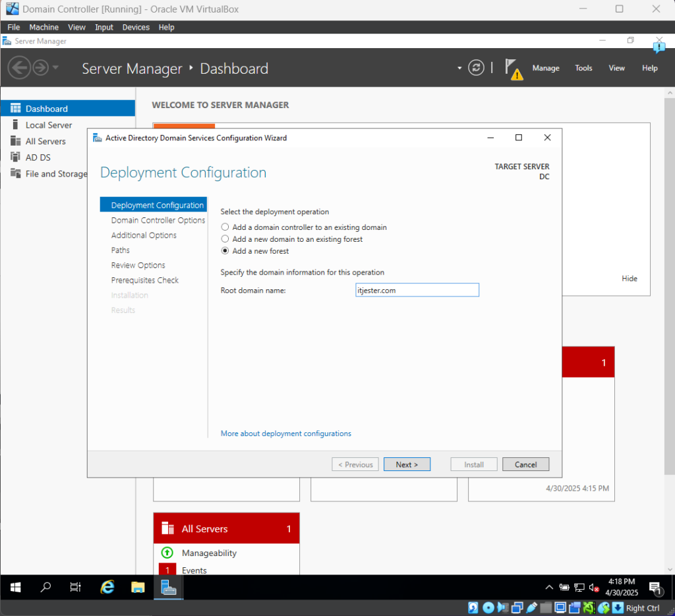The width and height of the screenshot is (675, 616).
Task: Click the Server Manager taskbar icon
Action: (168, 587)
